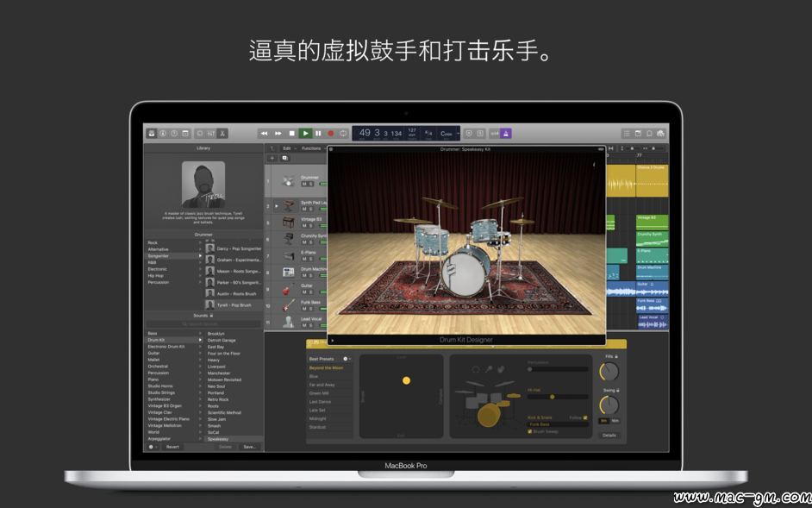This screenshot has height=508, width=812.
Task: Toggle the Brush Sweep checkbox
Action: [x=530, y=431]
